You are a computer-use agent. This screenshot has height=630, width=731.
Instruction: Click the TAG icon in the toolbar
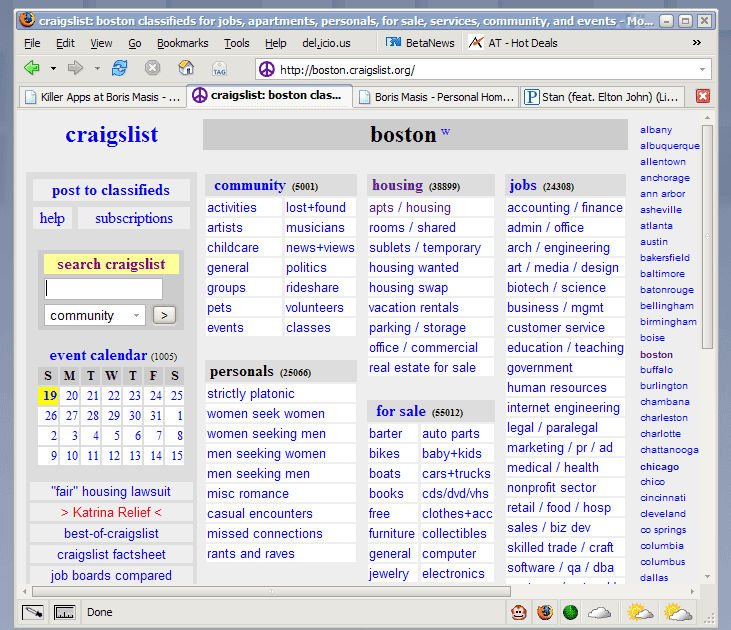(219, 69)
